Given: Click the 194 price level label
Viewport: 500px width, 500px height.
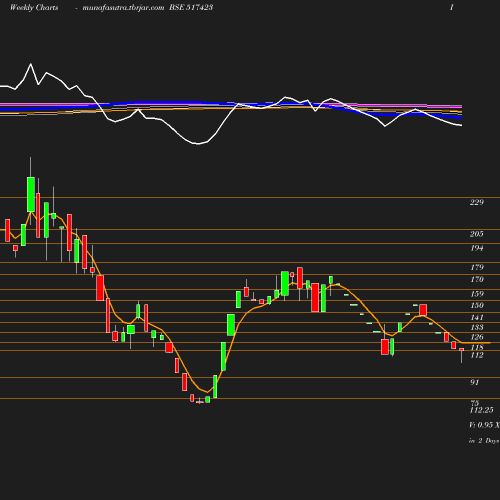Looking at the screenshot, I should pos(477,248).
